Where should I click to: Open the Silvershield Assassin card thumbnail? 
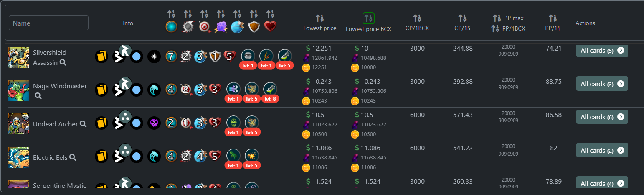pos(19,57)
